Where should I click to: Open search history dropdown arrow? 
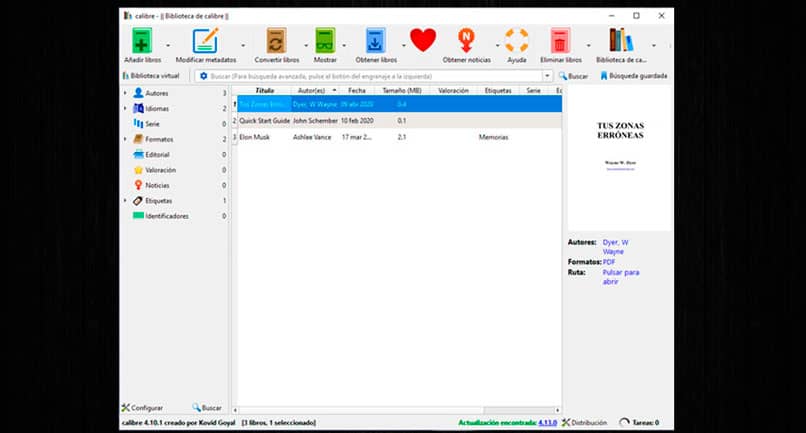pos(547,76)
